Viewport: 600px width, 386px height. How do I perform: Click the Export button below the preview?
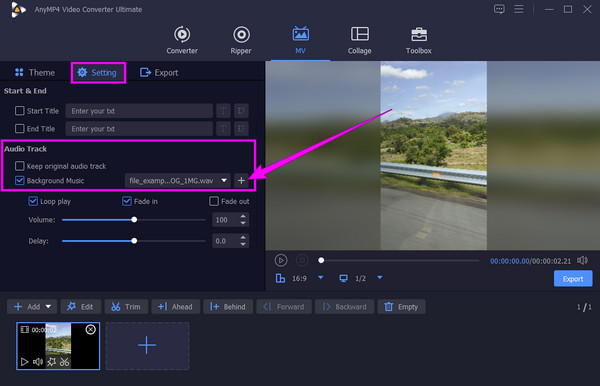pos(573,279)
